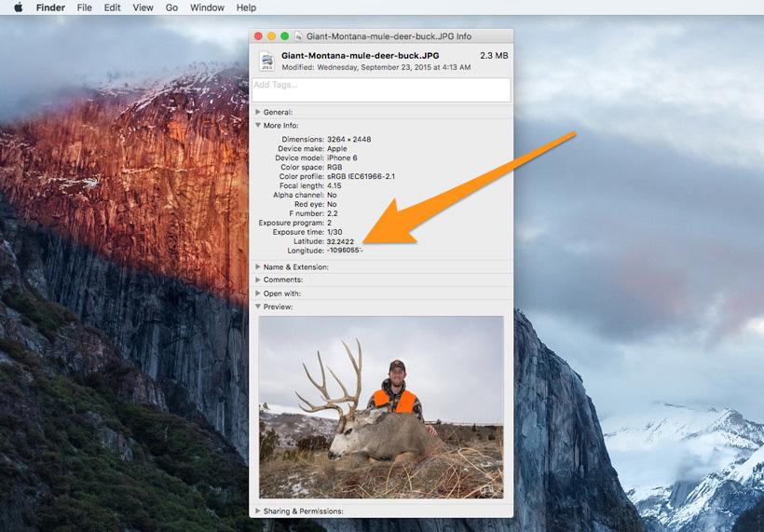Click the deer hunter preview image

(x=381, y=407)
